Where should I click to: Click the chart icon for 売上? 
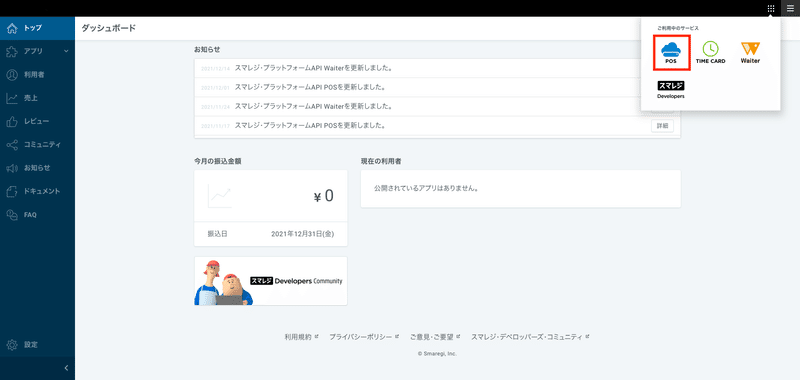coord(12,98)
